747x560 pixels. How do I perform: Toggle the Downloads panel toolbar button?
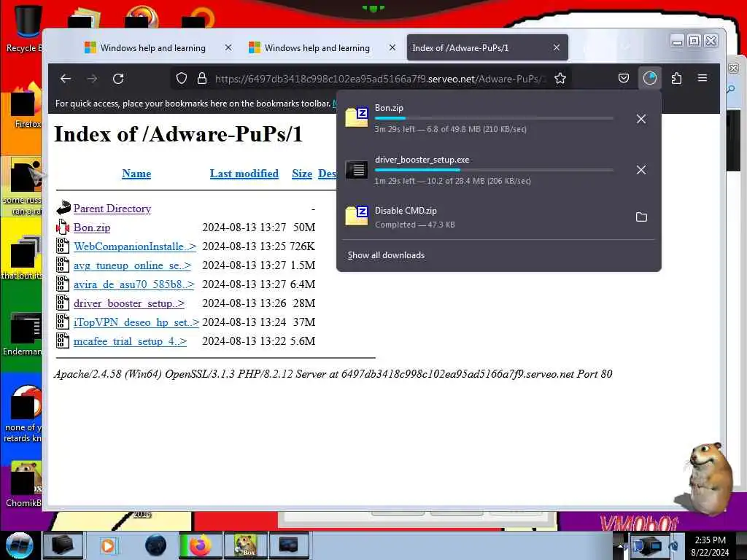[650, 78]
